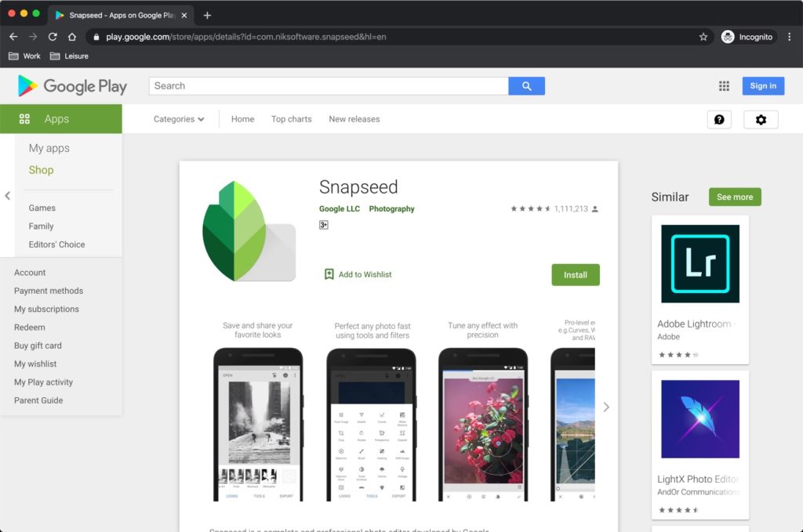
Task: Show next screenshots with right chevron
Action: pos(606,407)
